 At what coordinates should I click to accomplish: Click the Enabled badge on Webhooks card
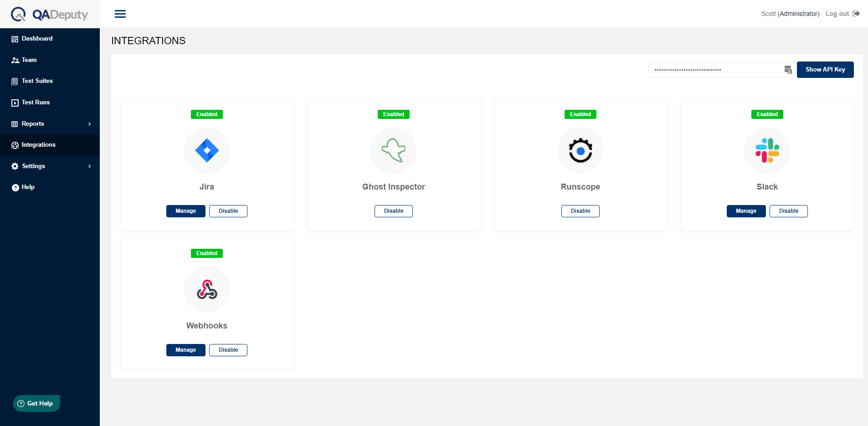207,253
